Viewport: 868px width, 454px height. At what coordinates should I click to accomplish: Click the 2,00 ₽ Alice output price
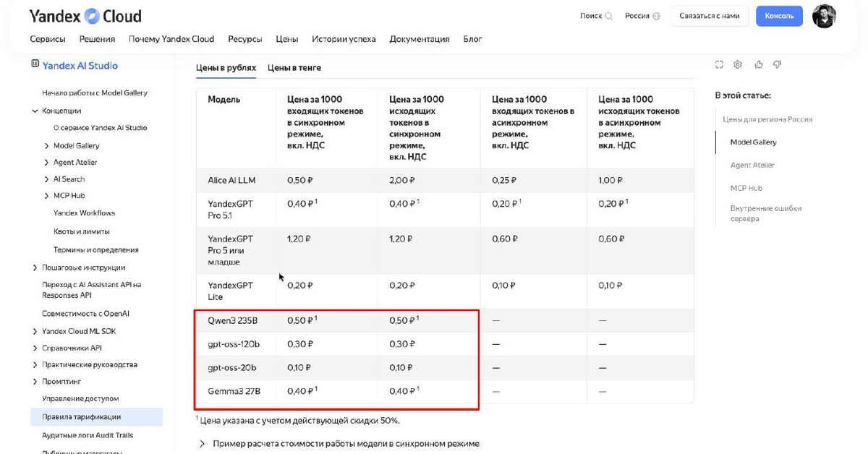[401, 180]
